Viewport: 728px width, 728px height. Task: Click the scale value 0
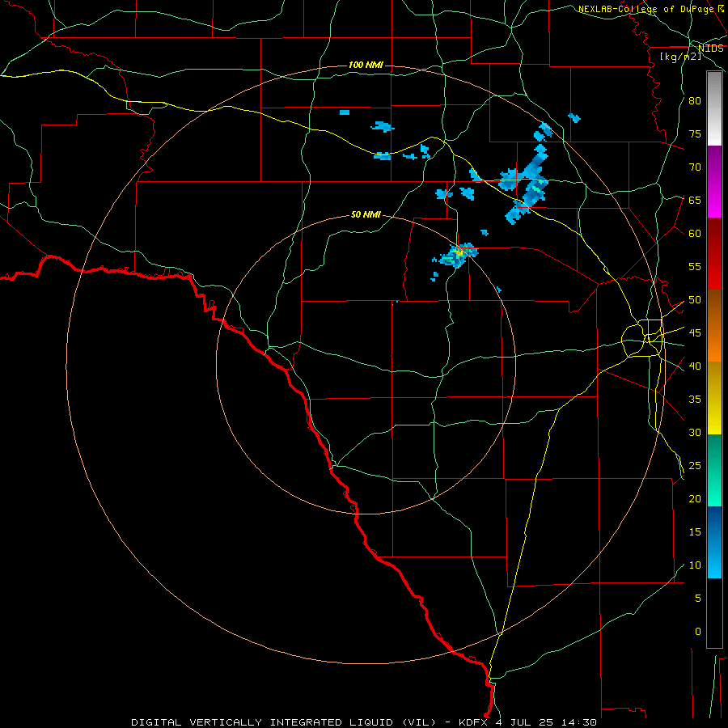point(697,632)
